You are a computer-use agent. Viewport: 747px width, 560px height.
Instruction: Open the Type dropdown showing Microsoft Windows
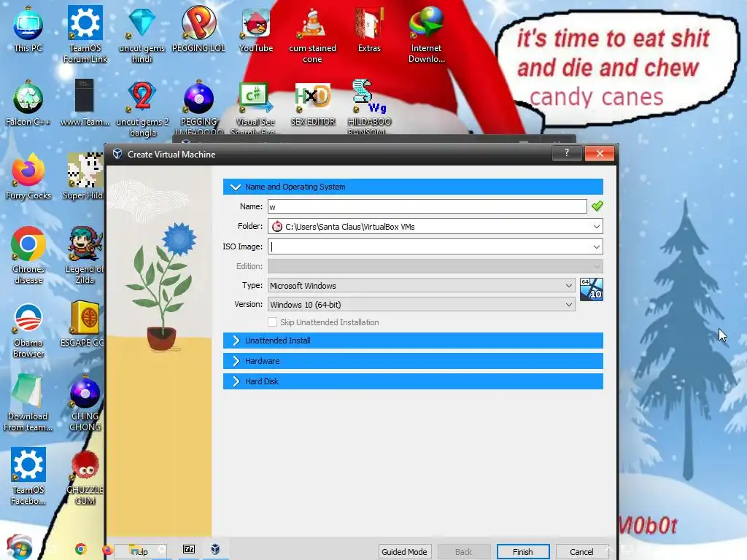(421, 286)
